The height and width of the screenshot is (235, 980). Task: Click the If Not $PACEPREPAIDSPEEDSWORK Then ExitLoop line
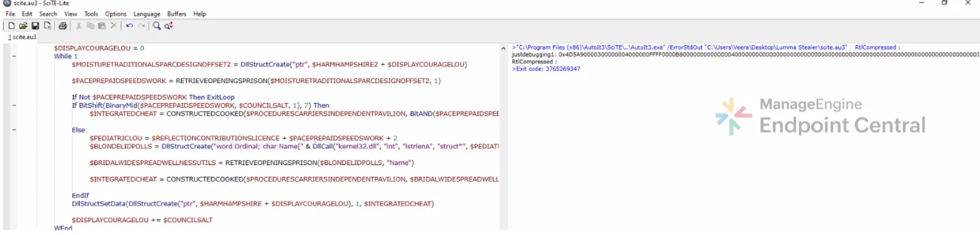(x=153, y=97)
